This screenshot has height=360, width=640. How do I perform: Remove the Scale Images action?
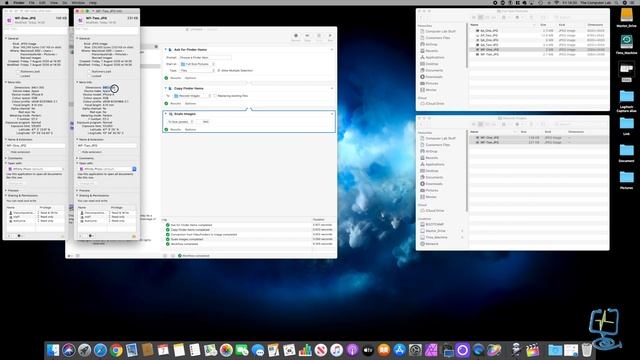(x=332, y=114)
